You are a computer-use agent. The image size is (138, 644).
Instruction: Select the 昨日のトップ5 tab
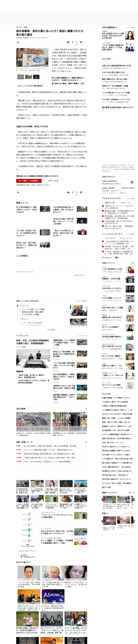[126, 203]
